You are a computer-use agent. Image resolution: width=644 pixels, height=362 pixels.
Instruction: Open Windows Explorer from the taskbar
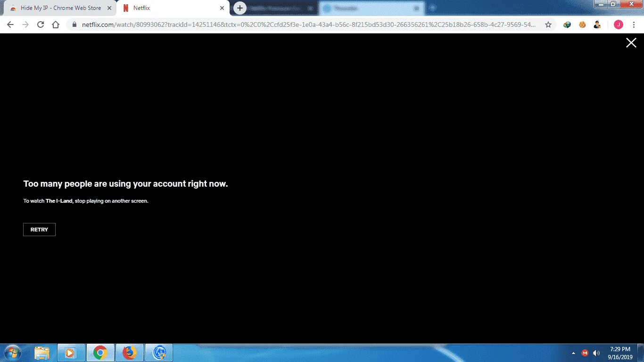point(42,353)
